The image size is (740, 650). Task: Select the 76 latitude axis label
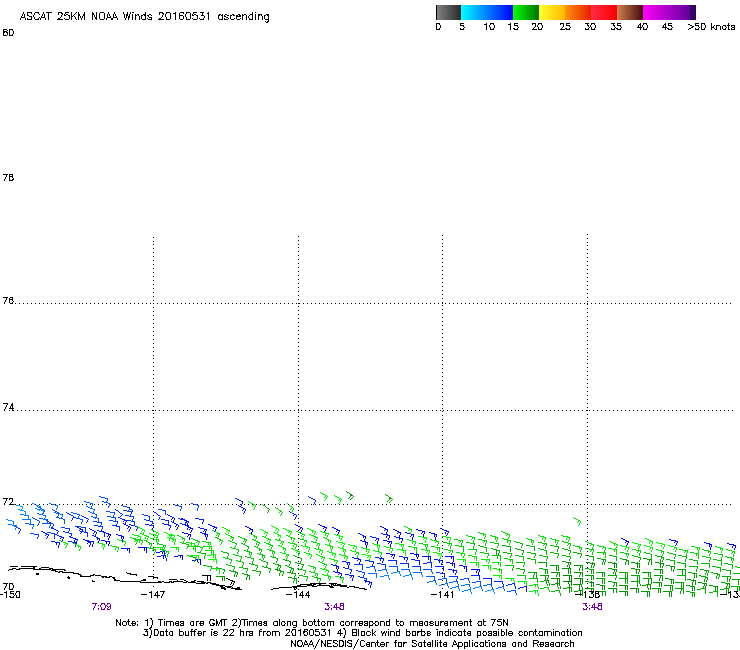8,300
